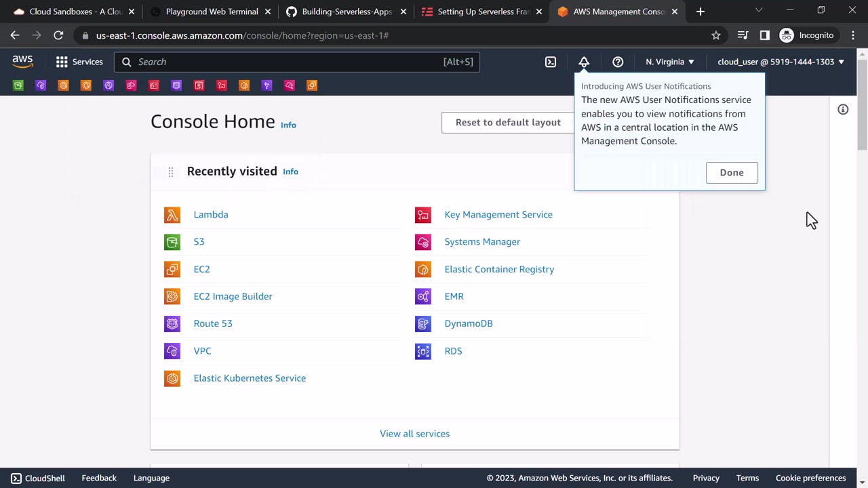868x488 pixels.
Task: Open the info panel icon at the page's right edge
Action: 843,109
